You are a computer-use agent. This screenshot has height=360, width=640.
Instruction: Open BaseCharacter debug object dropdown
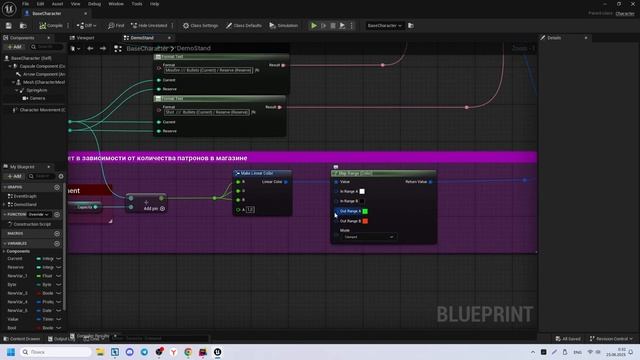point(384,26)
